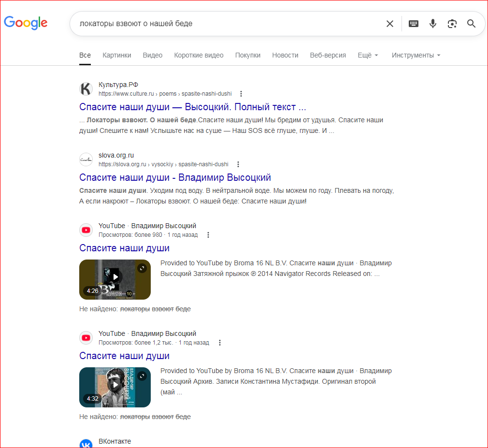The width and height of the screenshot is (488, 448).
Task: Open three-dot menu for slova.org.ru result
Action: tap(238, 164)
